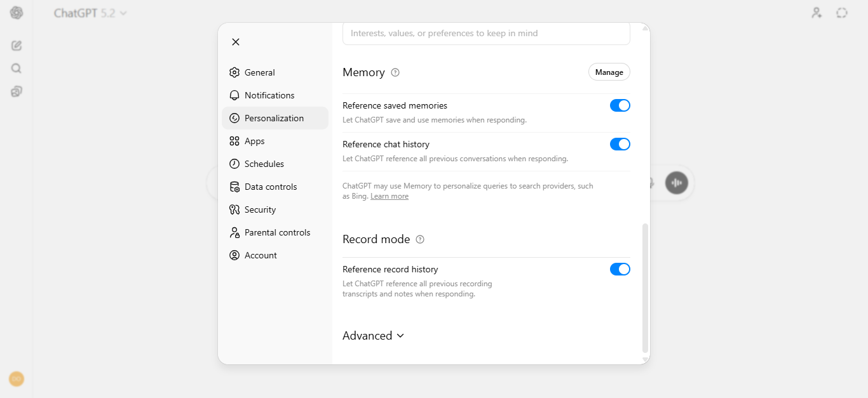
Task: Open the Parental controls person icon
Action: pyautogui.click(x=234, y=232)
